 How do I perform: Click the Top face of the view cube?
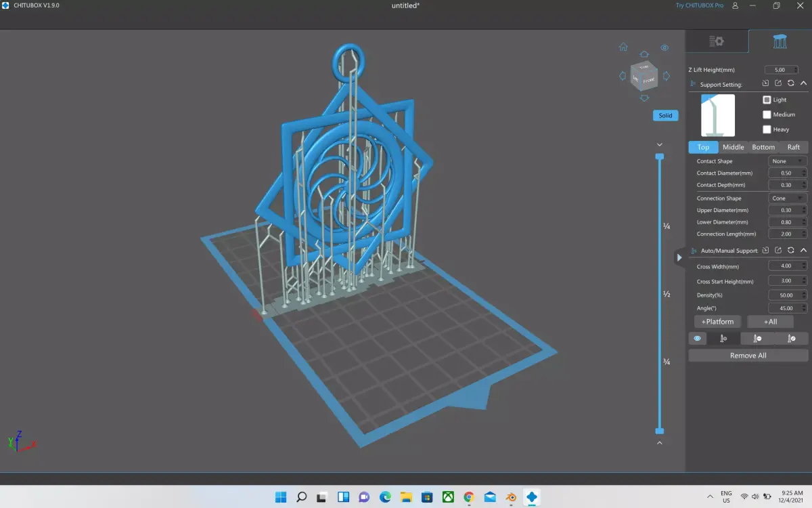coord(644,66)
